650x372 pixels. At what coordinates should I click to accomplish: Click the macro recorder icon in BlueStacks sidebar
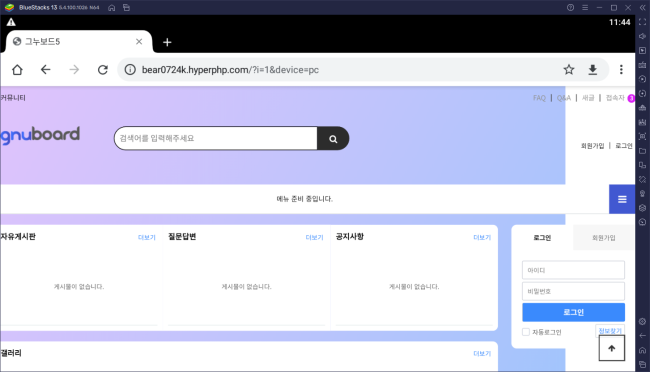(643, 79)
